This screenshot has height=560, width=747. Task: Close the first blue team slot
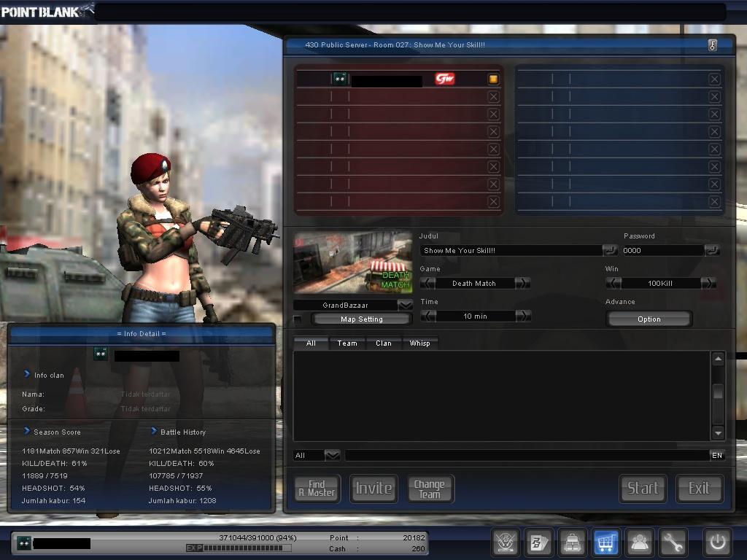point(714,79)
